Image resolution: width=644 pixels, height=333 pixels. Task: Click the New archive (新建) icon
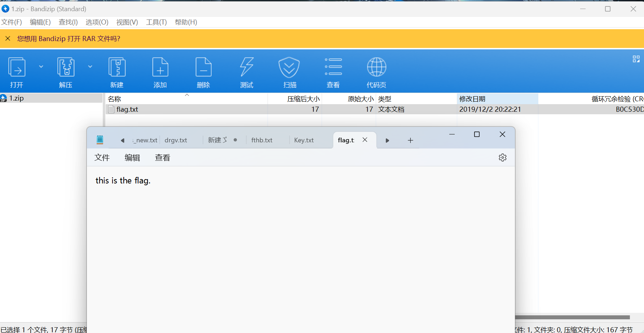117,67
